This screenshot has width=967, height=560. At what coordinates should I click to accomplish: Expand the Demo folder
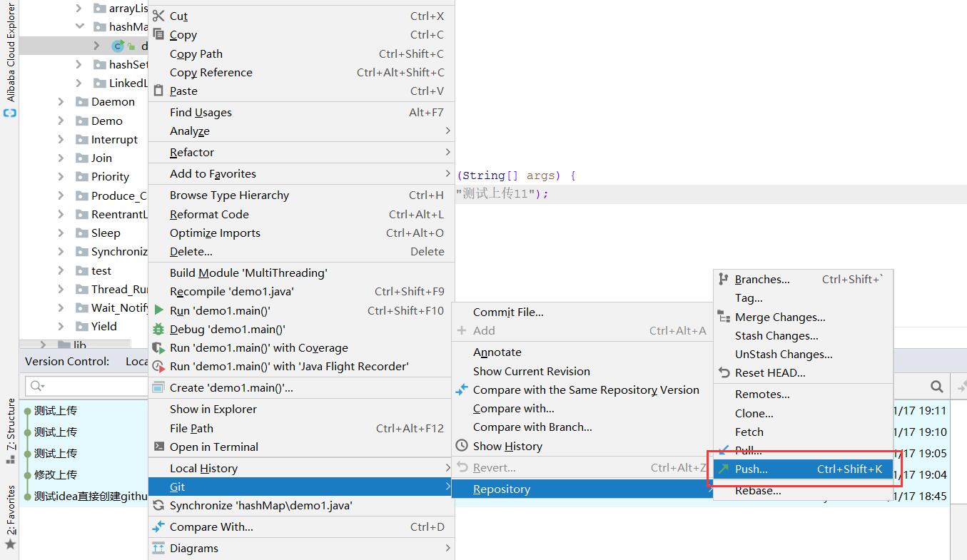(61, 121)
